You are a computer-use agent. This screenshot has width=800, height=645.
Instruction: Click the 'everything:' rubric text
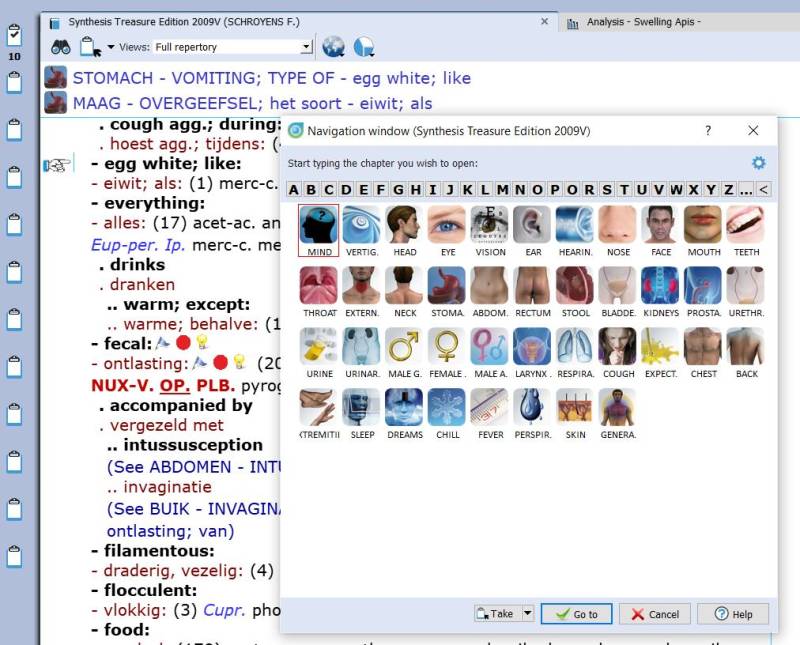(154, 203)
